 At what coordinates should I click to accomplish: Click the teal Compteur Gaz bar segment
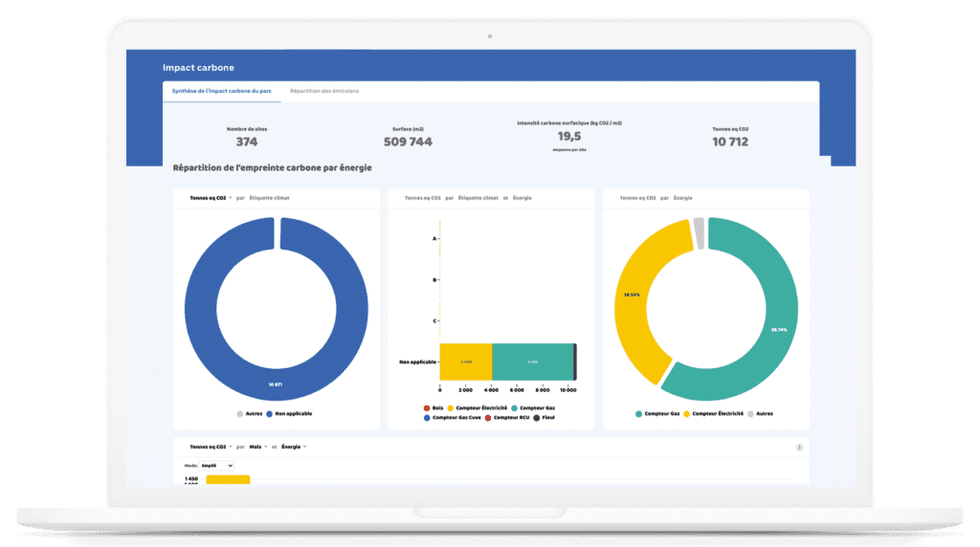click(x=532, y=362)
